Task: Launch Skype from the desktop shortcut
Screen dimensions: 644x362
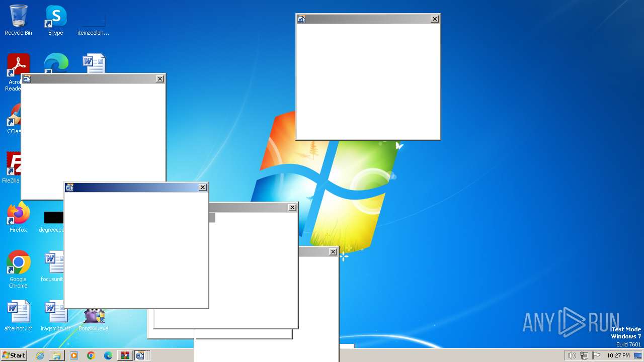Action: [x=55, y=21]
